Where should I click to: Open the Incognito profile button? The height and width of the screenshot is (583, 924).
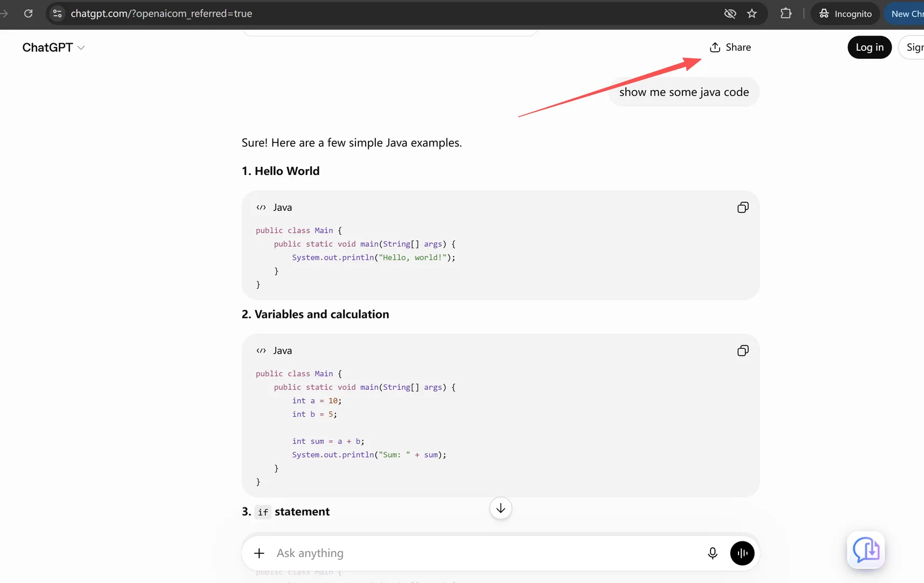(845, 13)
